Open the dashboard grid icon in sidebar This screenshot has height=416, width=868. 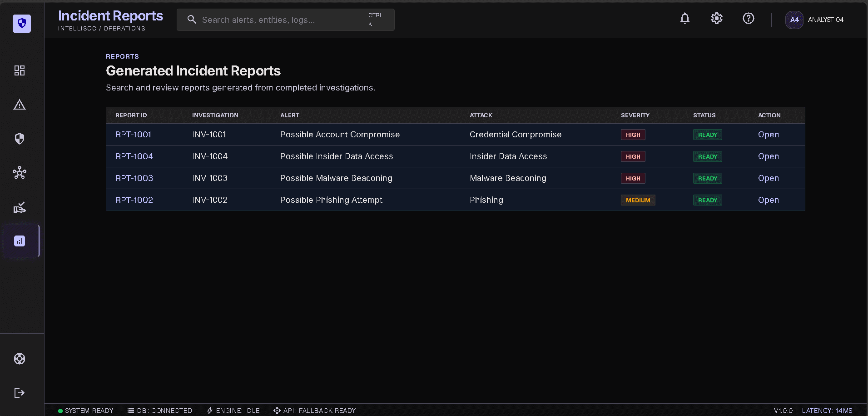20,70
